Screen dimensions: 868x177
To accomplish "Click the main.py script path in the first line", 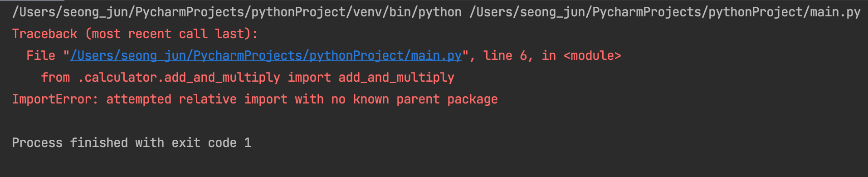I will (x=665, y=12).
